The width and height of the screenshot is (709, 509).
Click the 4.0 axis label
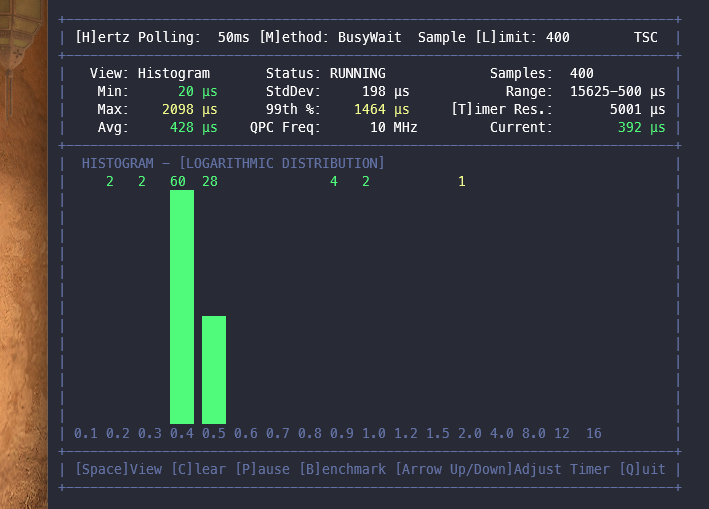(501, 434)
